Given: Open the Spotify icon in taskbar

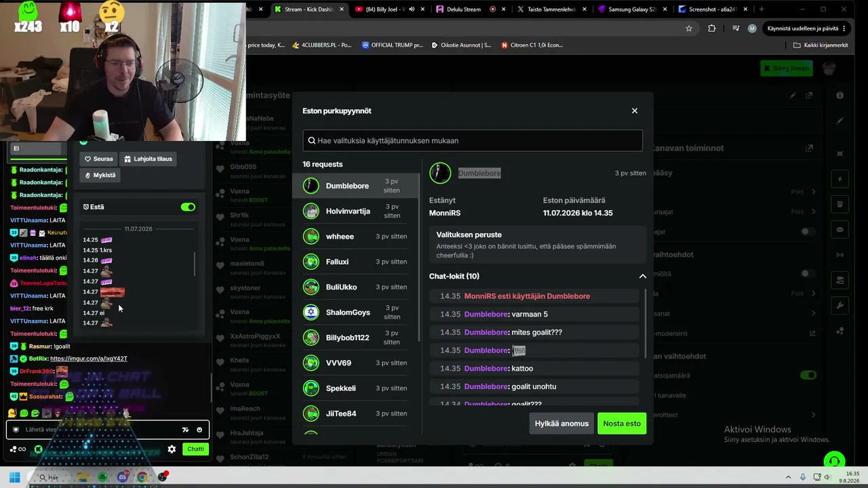Looking at the screenshot, I should coord(102,477).
